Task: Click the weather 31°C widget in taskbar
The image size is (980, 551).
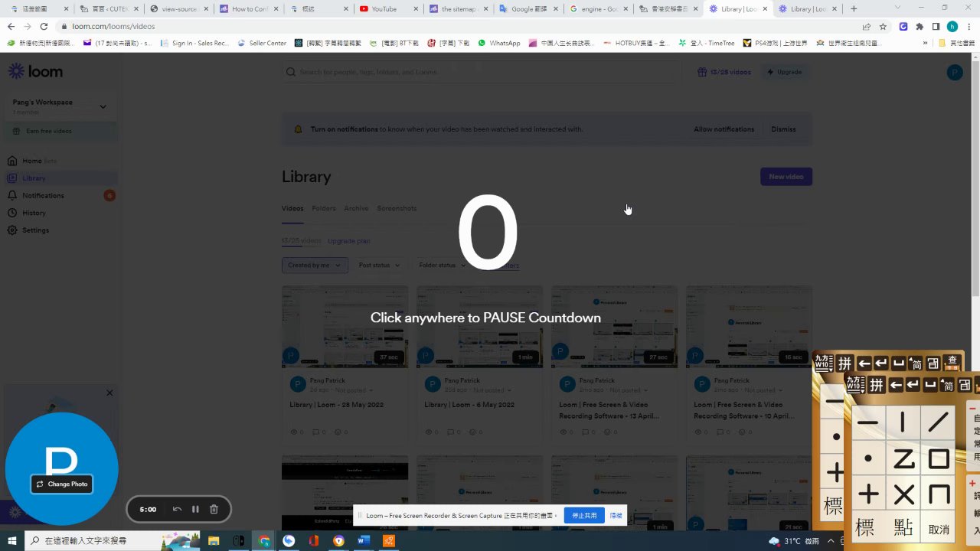Action: click(x=794, y=541)
